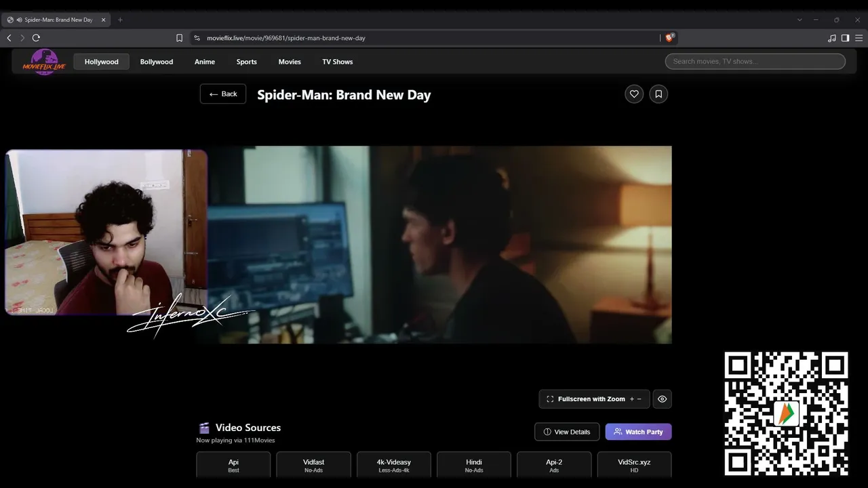Image resolution: width=868 pixels, height=488 pixels.
Task: Click the movie video player
Action: [434, 245]
